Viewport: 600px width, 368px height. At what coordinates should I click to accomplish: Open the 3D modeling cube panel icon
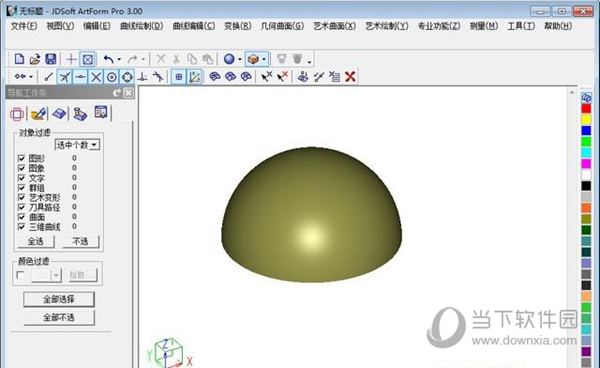17,114
